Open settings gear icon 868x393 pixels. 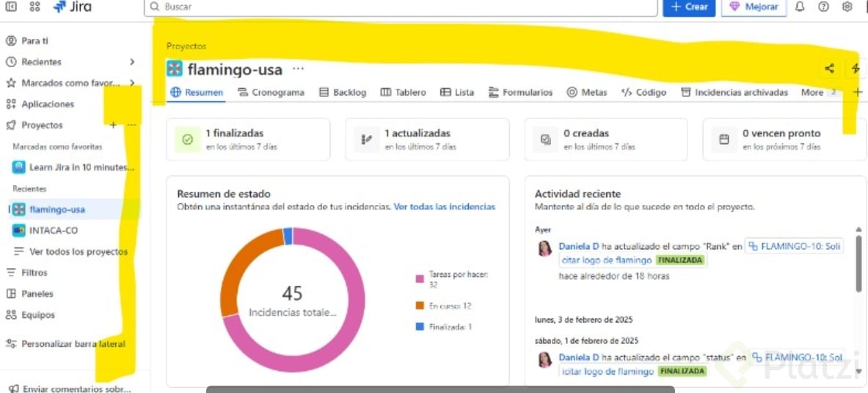[847, 7]
